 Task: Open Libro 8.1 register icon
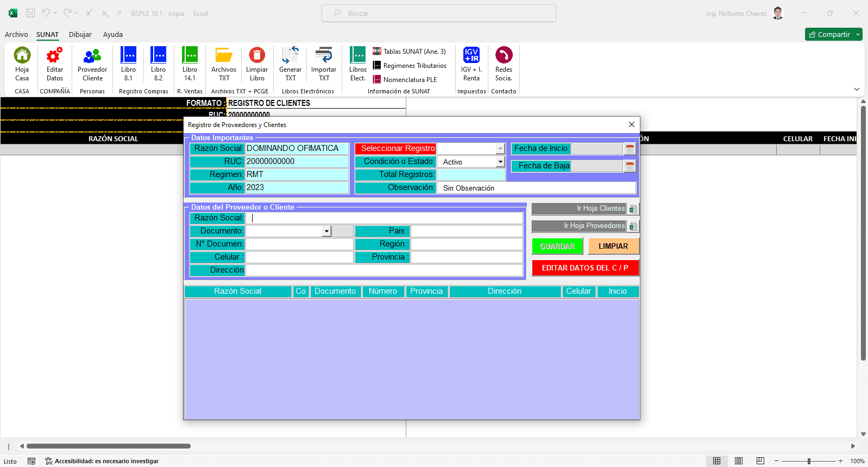coord(128,55)
